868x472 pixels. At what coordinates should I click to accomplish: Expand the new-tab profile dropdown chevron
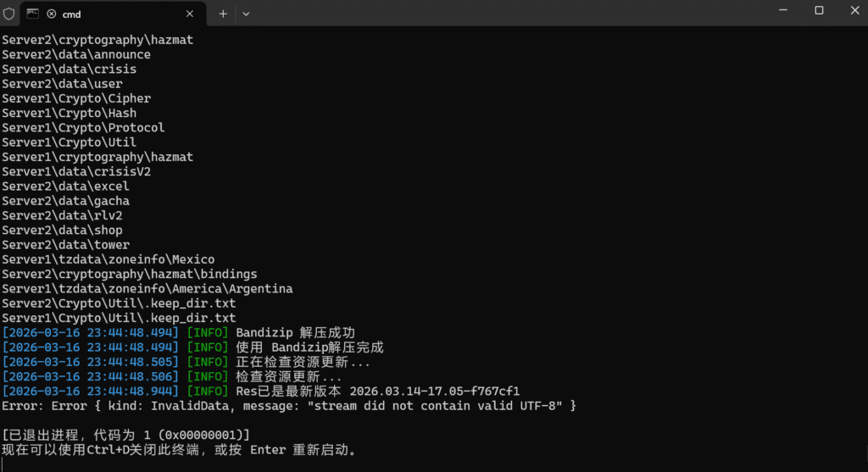(246, 14)
